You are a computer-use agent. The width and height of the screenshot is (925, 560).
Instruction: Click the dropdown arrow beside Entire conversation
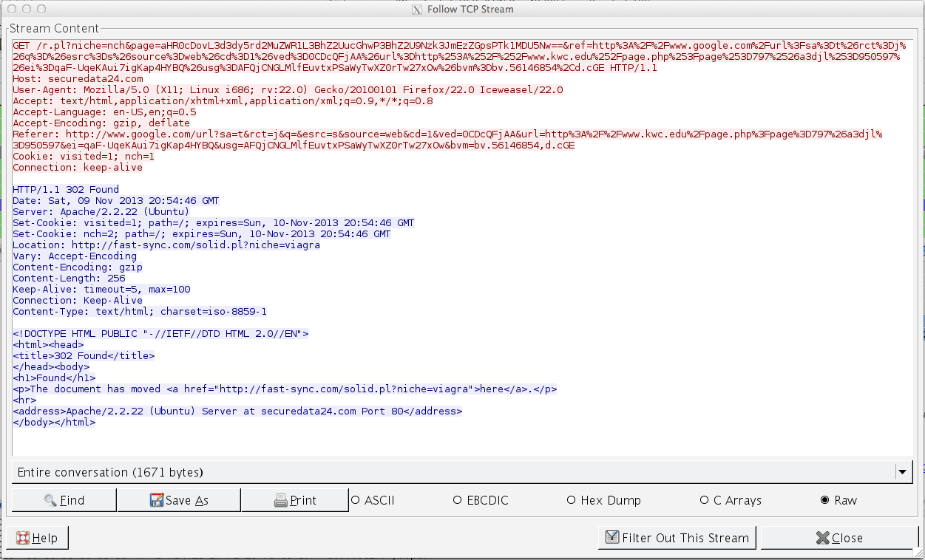tap(903, 472)
